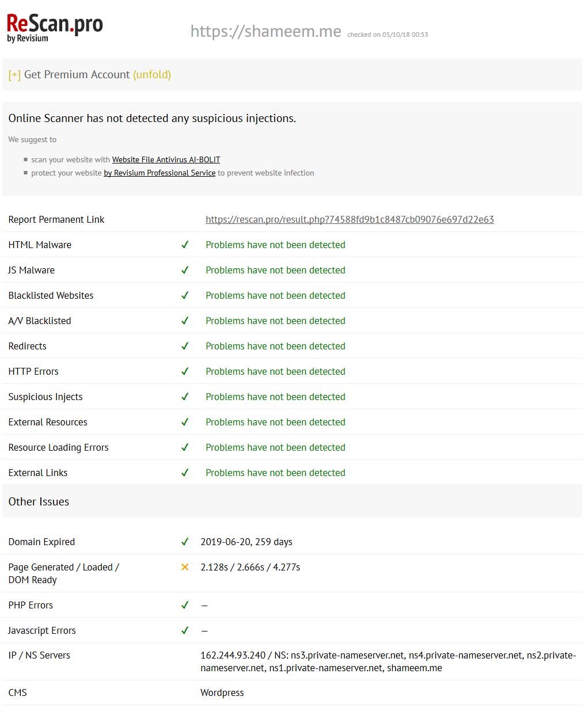This screenshot has width=588, height=723.
Task: Click the Other Issues section header
Action: click(x=39, y=501)
